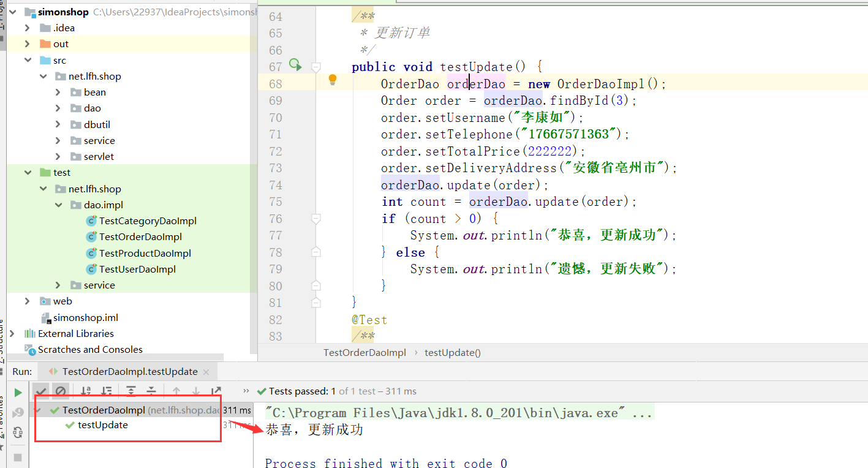
Task: Select Scratches and Consoles
Action: tap(90, 349)
